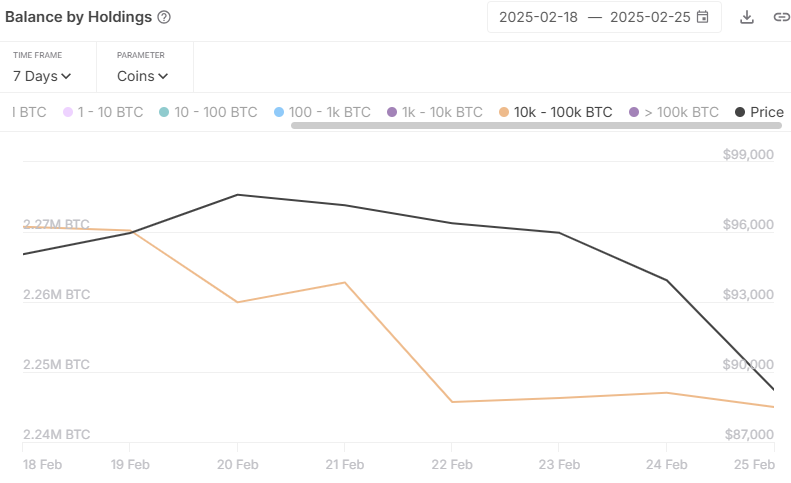The image size is (791, 483).
Task: Open the calendar icon in date range
Action: 703,17
